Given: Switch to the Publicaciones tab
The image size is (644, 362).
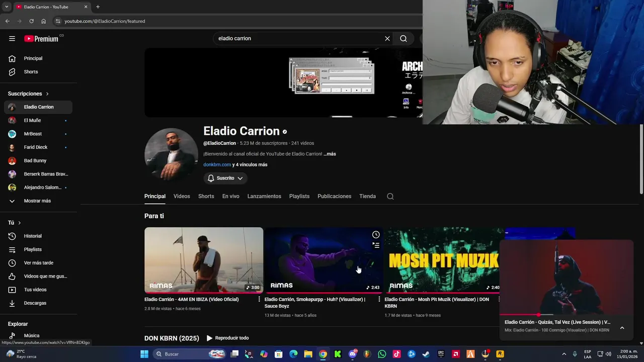Looking at the screenshot, I should click(335, 196).
